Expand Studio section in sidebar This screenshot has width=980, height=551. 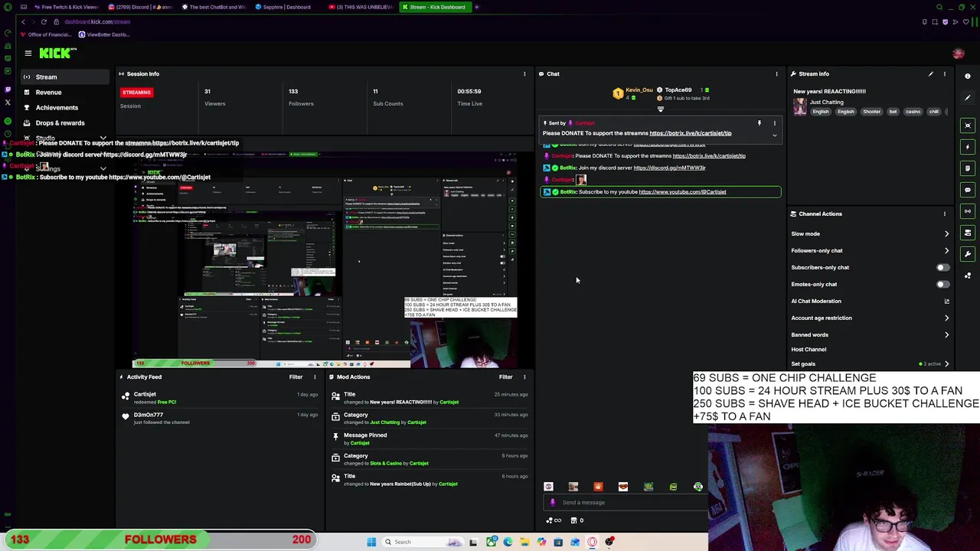(103, 139)
